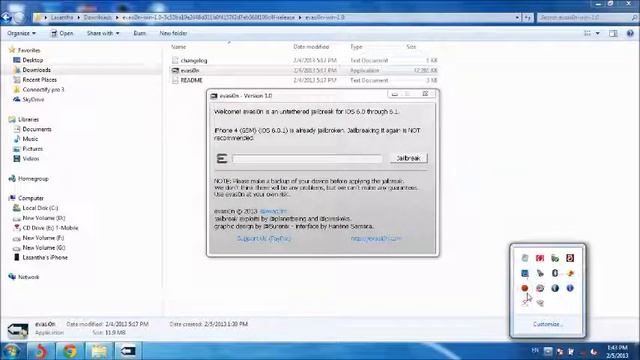The image size is (640, 360).
Task: Click the evasi0n logo beside the progress bar
Action: [x=222, y=158]
